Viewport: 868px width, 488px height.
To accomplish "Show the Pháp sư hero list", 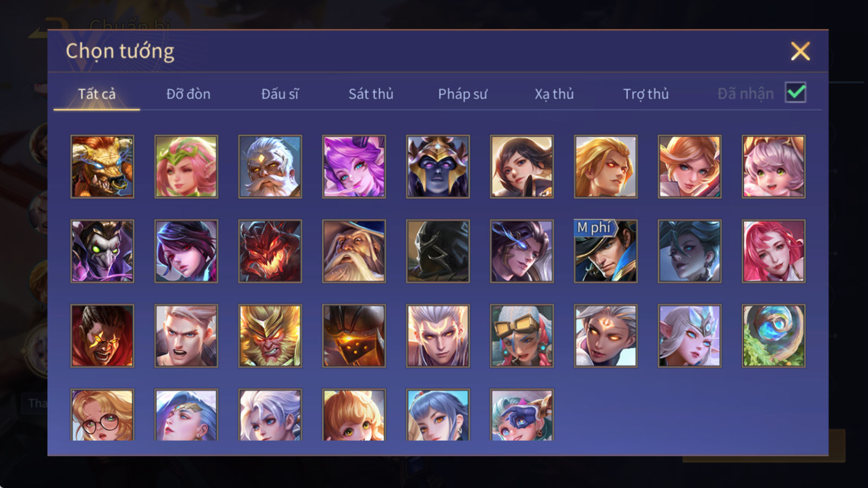I will pyautogui.click(x=462, y=94).
